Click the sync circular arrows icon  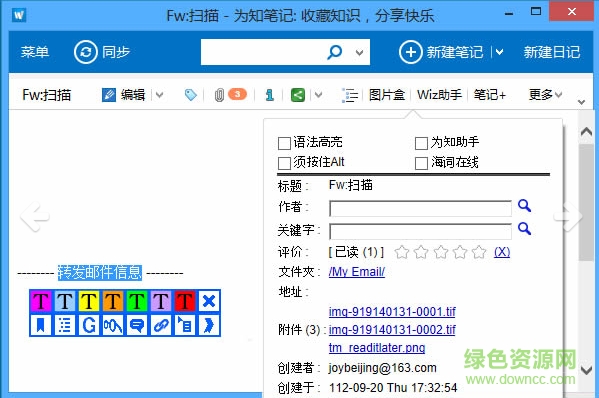click(x=86, y=52)
